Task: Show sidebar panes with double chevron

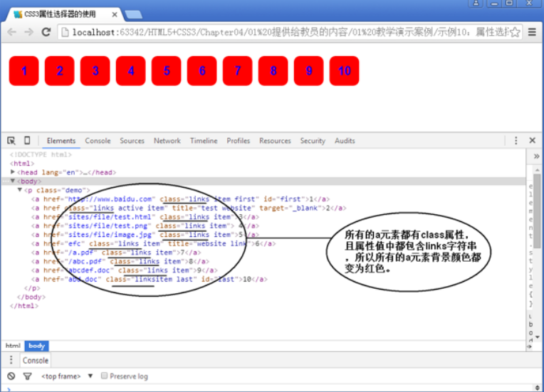Action: point(536,157)
